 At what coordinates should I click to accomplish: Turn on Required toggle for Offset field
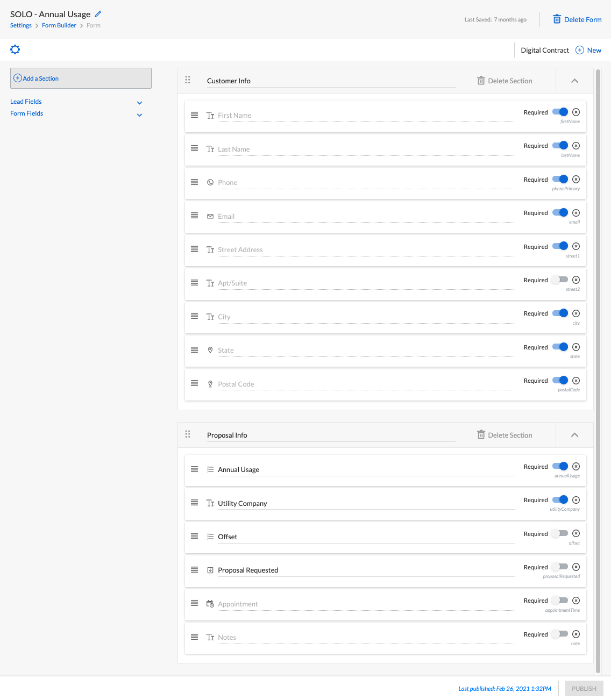tap(560, 534)
